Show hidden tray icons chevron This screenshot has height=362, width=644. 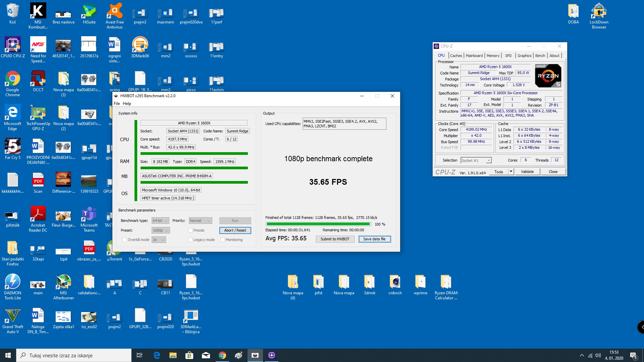tap(582, 355)
